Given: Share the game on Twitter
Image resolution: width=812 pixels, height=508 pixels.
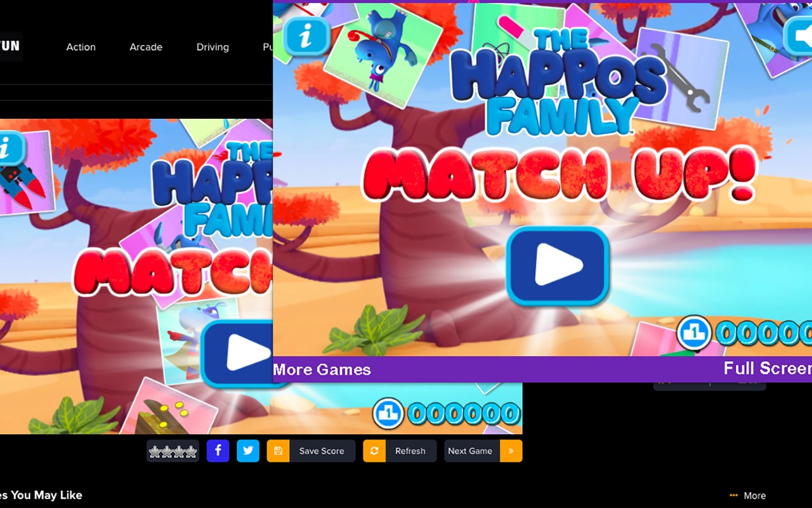Looking at the screenshot, I should (x=248, y=451).
